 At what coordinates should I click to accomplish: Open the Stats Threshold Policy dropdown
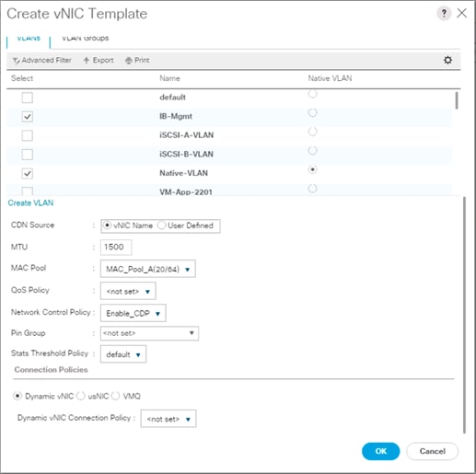click(123, 354)
